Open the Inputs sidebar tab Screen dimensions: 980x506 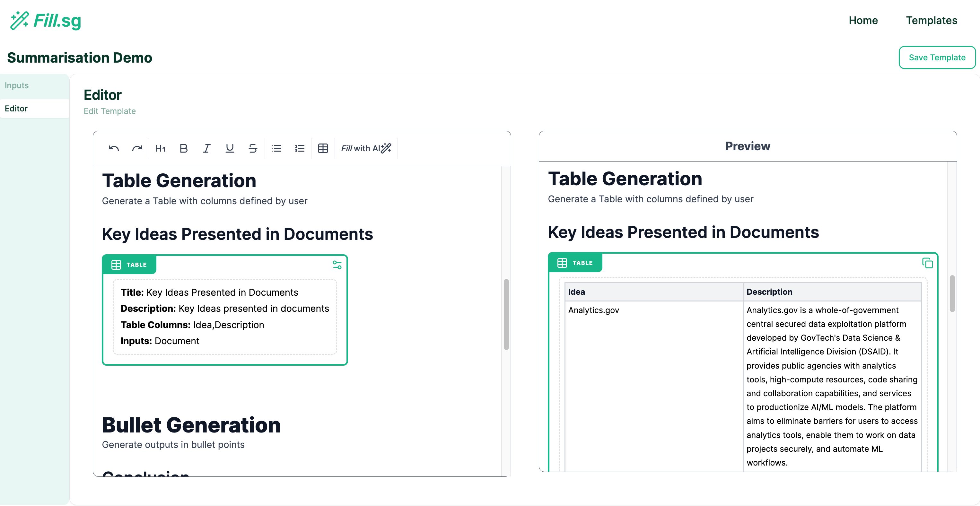click(x=17, y=85)
